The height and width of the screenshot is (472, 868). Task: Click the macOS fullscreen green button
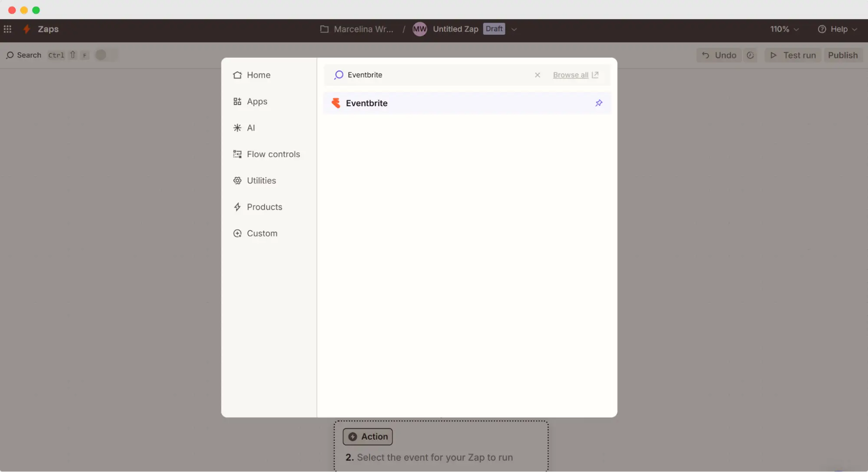[36, 10]
